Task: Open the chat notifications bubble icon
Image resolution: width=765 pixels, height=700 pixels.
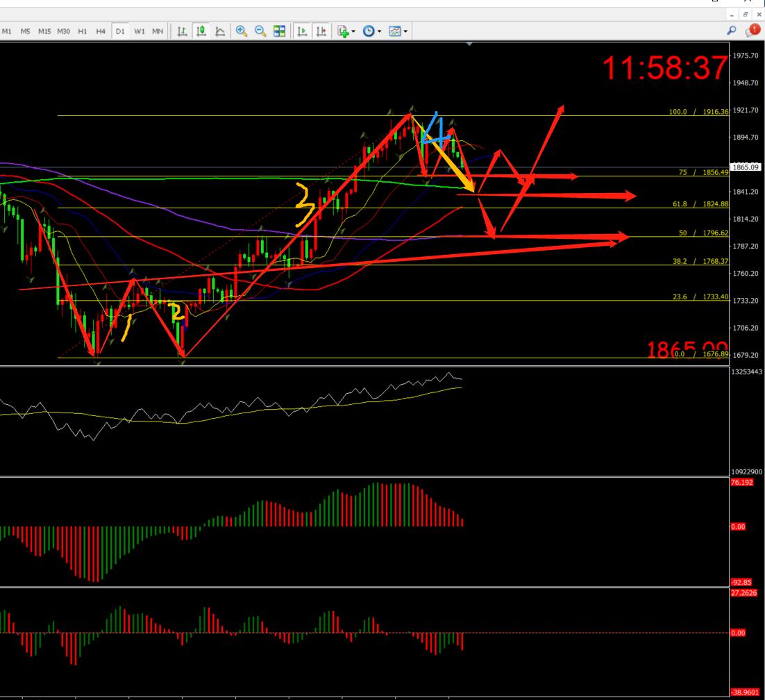Action: (753, 31)
